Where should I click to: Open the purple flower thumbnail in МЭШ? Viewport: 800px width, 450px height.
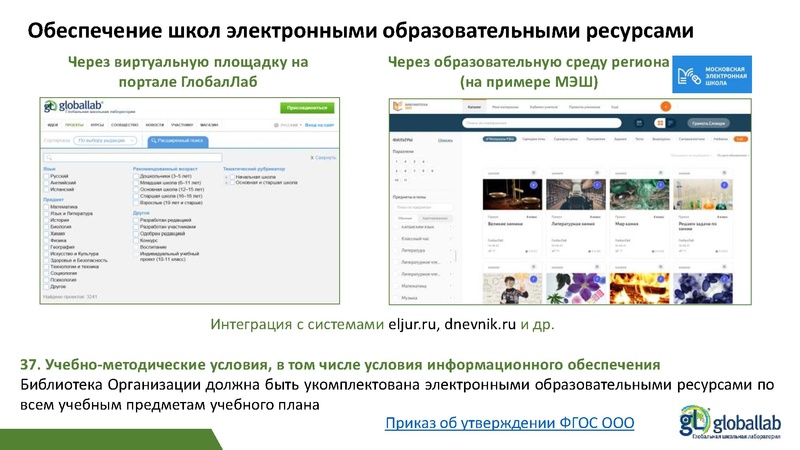click(576, 288)
